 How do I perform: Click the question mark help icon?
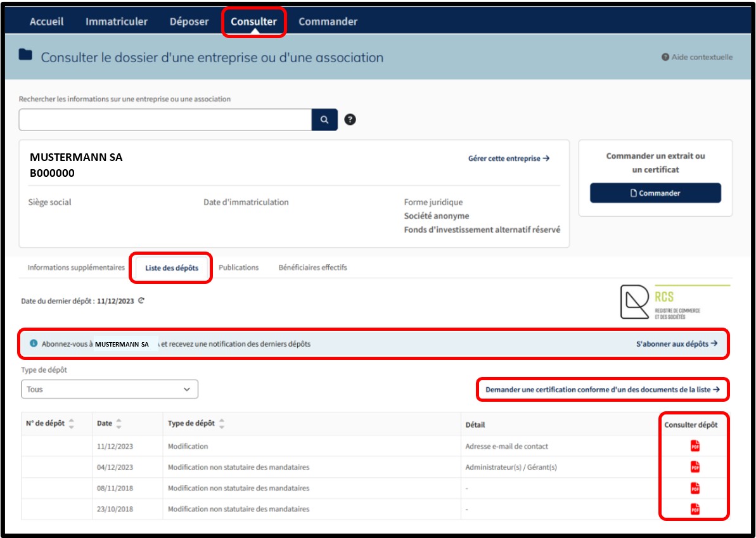(x=350, y=120)
